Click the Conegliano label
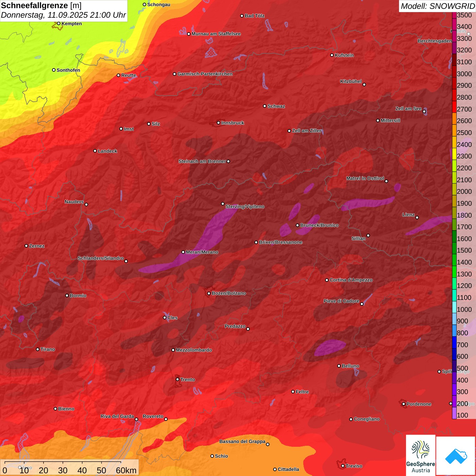The height and width of the screenshot is (476, 476). [367, 419]
